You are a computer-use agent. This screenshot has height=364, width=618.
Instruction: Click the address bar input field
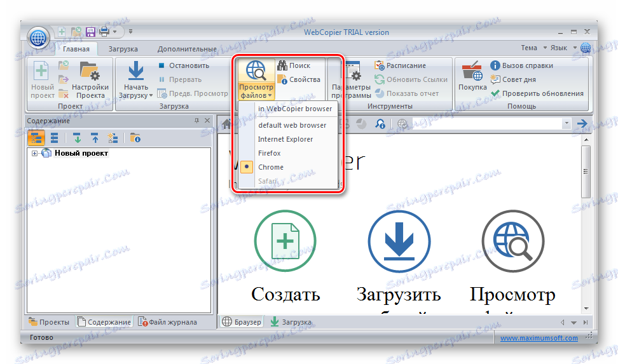487,124
